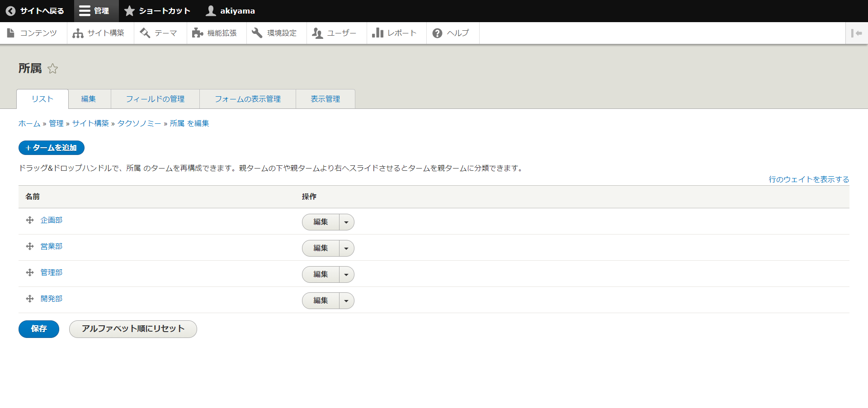Click drag handle icon for 管理部
The image size is (868, 408).
point(30,272)
